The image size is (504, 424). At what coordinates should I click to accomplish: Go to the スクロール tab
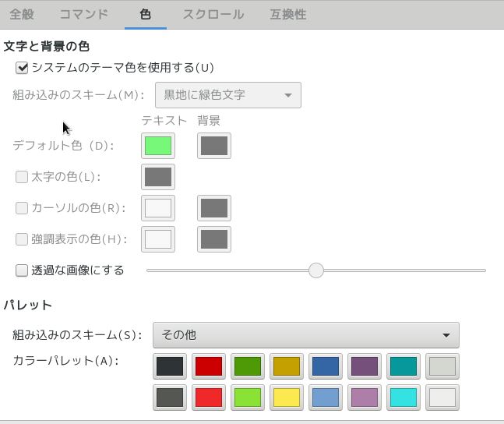[213, 15]
